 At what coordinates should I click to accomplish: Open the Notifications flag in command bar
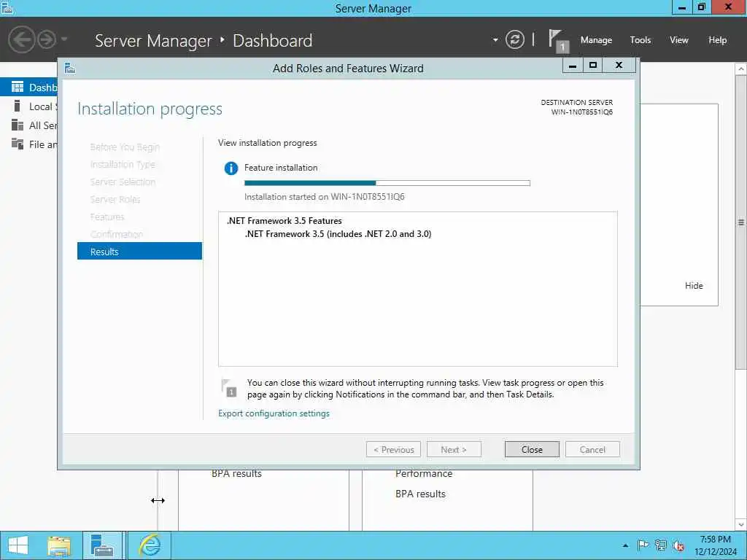(x=557, y=41)
